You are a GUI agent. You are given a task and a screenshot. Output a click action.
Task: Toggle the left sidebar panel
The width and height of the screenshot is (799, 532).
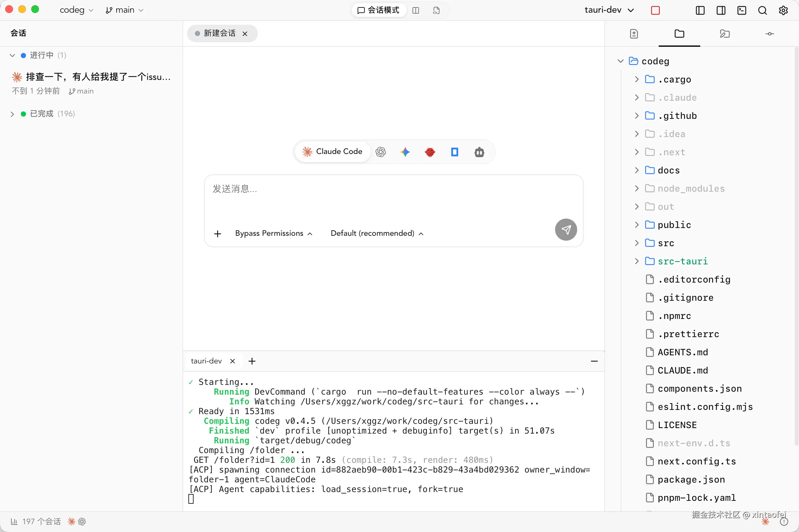[x=700, y=10]
